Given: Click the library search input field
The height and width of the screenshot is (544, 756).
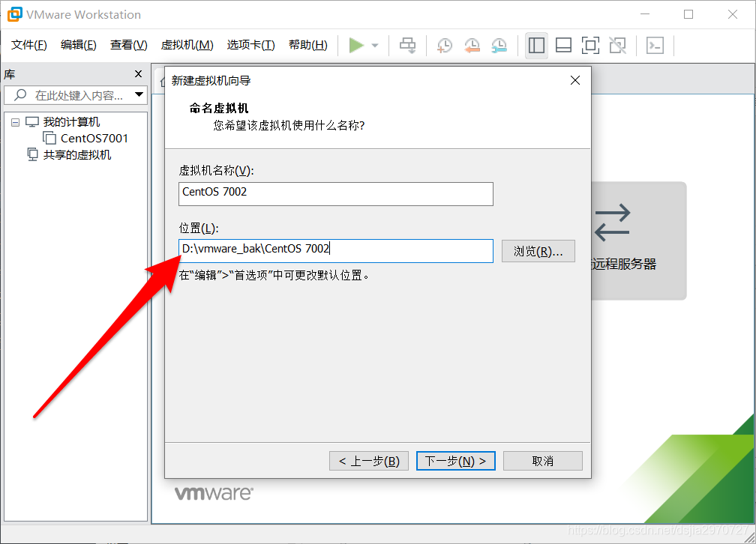Looking at the screenshot, I should [x=76, y=95].
